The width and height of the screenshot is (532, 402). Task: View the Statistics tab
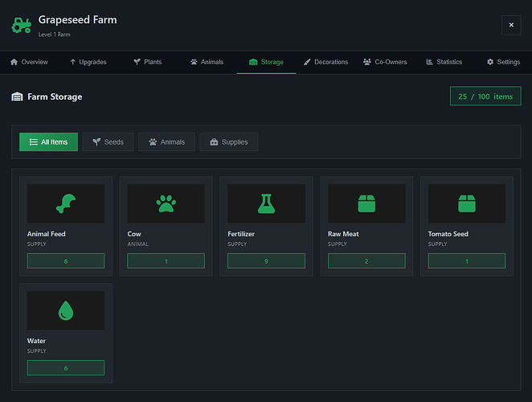pos(444,62)
